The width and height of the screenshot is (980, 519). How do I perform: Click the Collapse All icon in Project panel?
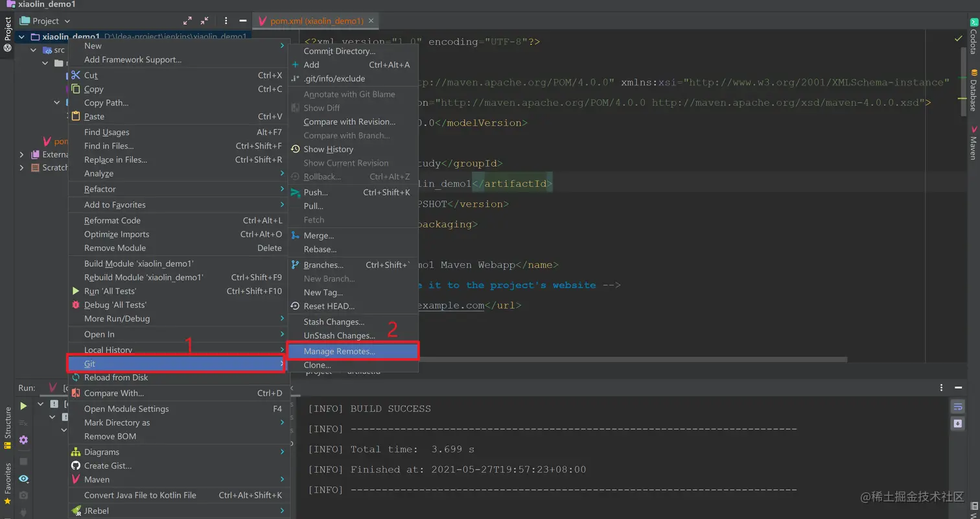pyautogui.click(x=205, y=21)
